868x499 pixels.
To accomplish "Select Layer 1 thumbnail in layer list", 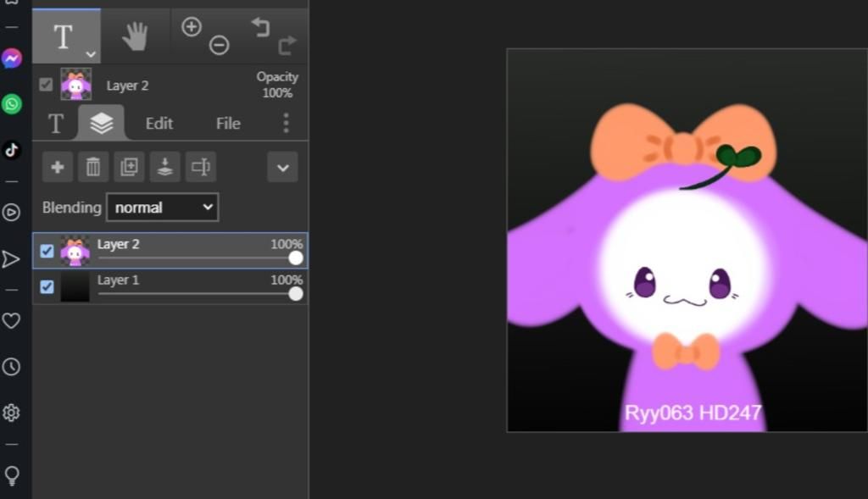I will [x=75, y=286].
